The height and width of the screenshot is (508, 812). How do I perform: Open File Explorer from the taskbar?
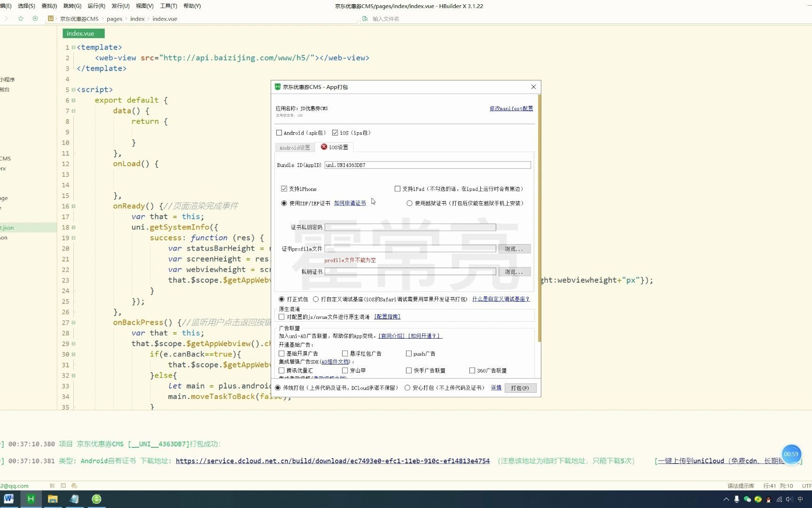click(x=53, y=499)
